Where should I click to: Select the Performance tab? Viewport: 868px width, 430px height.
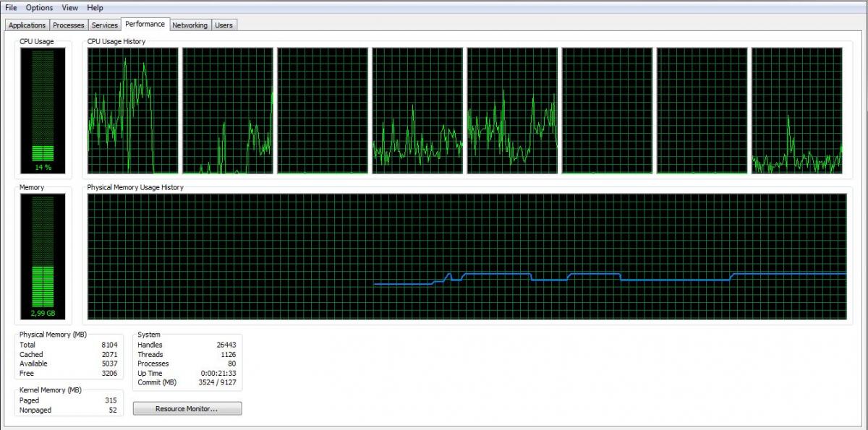click(145, 24)
